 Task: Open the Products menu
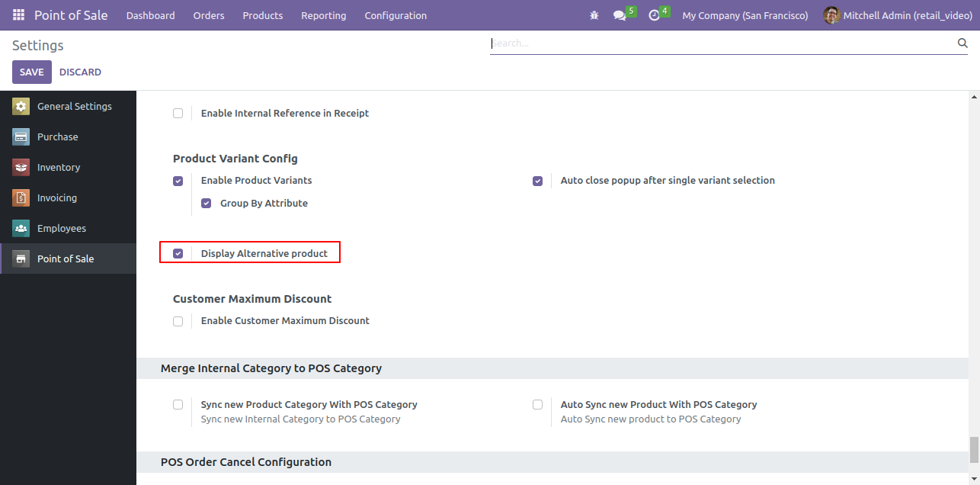click(x=262, y=15)
